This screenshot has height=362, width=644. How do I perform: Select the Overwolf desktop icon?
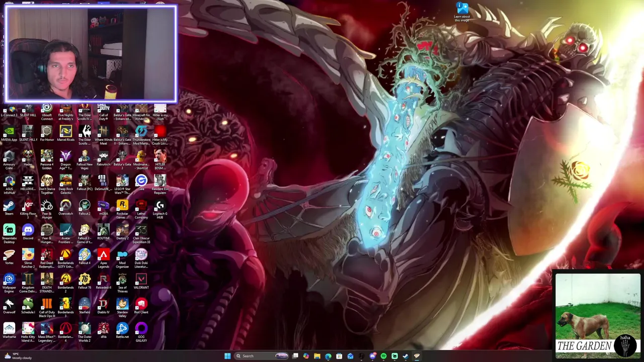9,307
